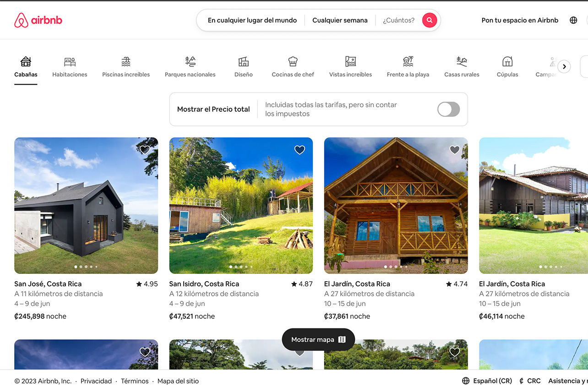The image size is (588, 392).
Task: Select the Frente a la playa category icon
Action: click(408, 61)
